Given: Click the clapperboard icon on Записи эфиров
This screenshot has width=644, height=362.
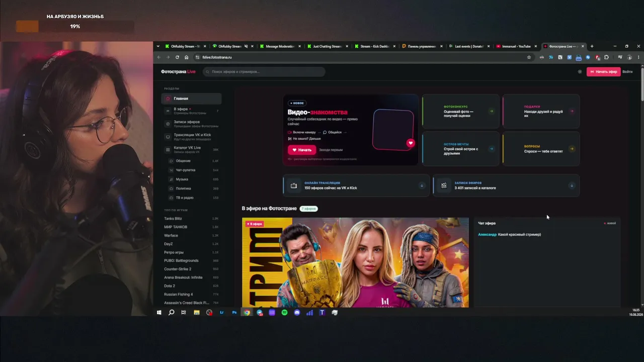Looking at the screenshot, I should click(x=444, y=186).
